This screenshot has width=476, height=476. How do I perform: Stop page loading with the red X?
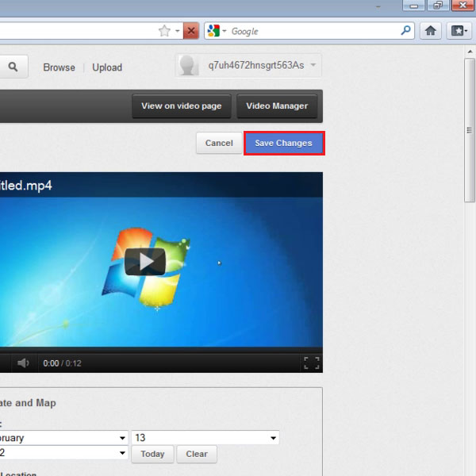(x=191, y=31)
